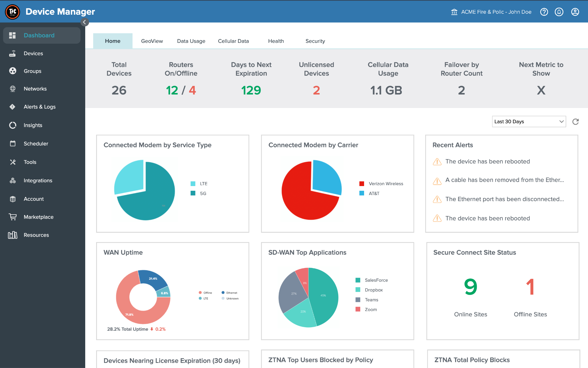Click the T&C logo icon
Screen dimensions: 588x368
(12, 12)
